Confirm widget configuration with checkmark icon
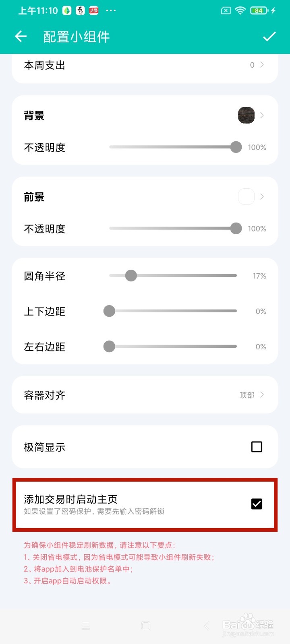Screen dimensions: 290x644 pos(269,37)
